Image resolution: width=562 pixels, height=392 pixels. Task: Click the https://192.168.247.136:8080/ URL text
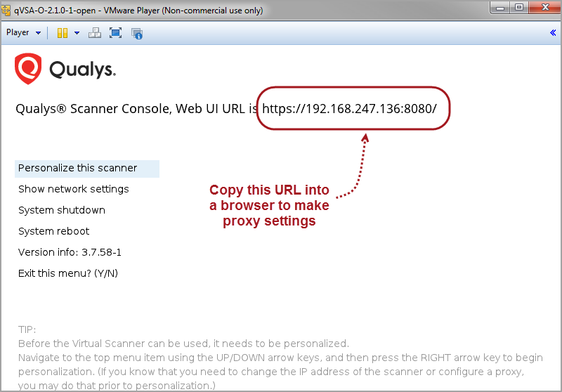[x=349, y=109]
